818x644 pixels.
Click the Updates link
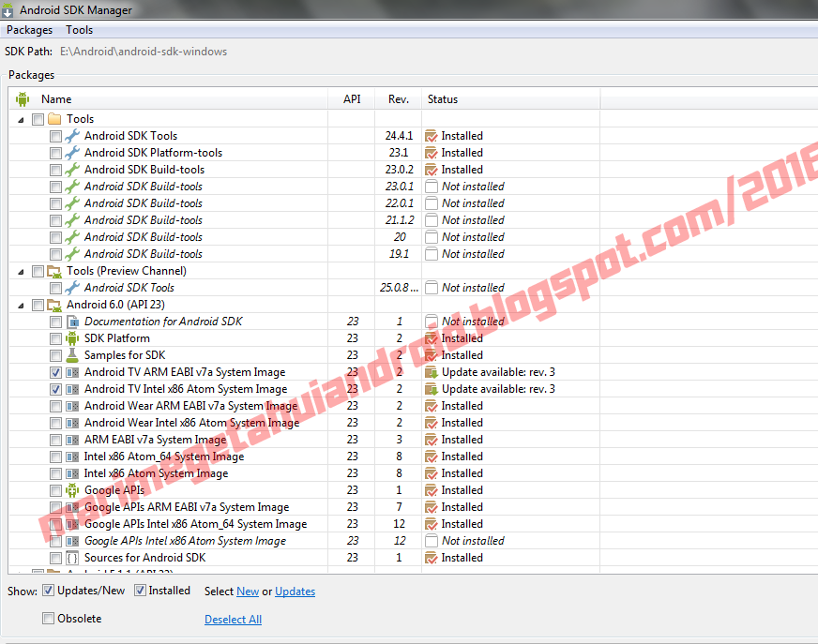coord(295,592)
